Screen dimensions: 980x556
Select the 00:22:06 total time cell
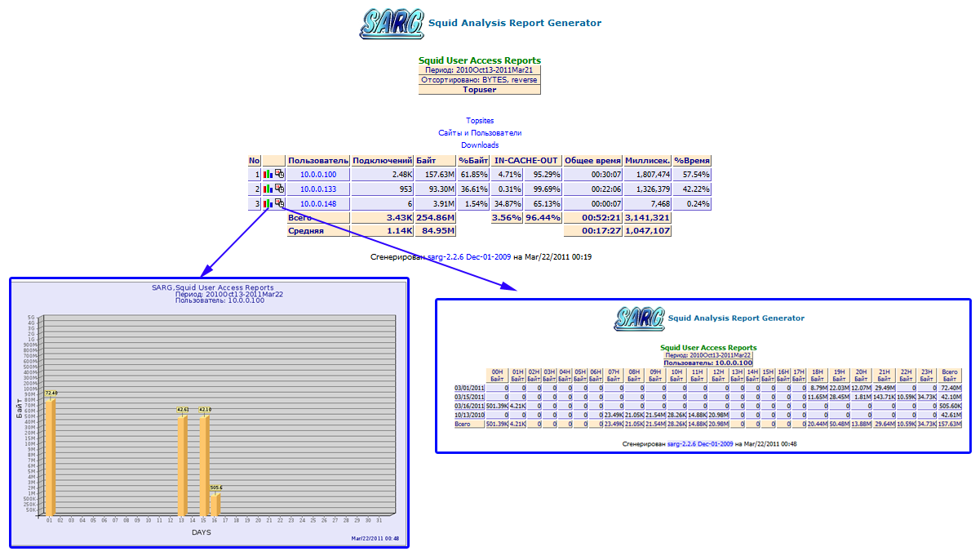(593, 189)
